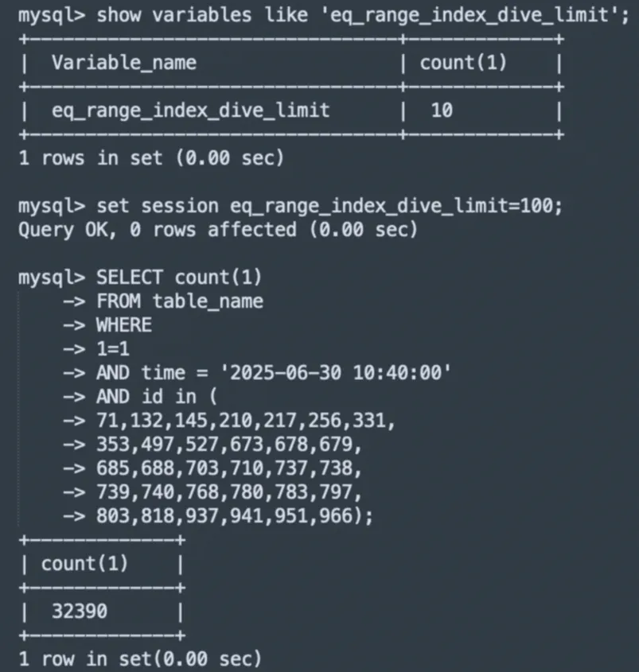Click the Variable_name column header
The width and height of the screenshot is (639, 672).
pyautogui.click(x=124, y=63)
